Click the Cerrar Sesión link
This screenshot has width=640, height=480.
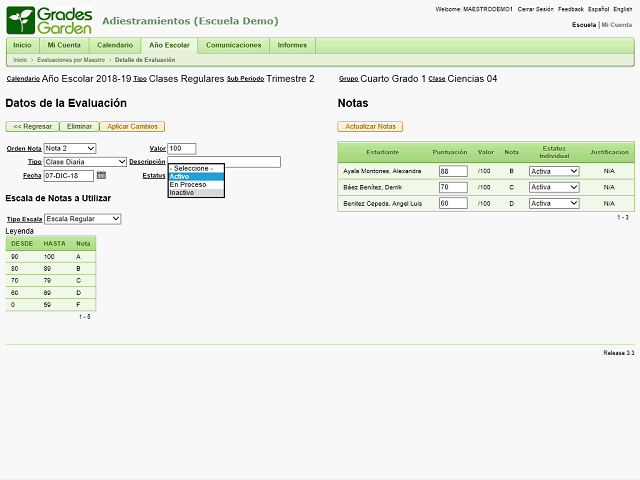coord(536,9)
